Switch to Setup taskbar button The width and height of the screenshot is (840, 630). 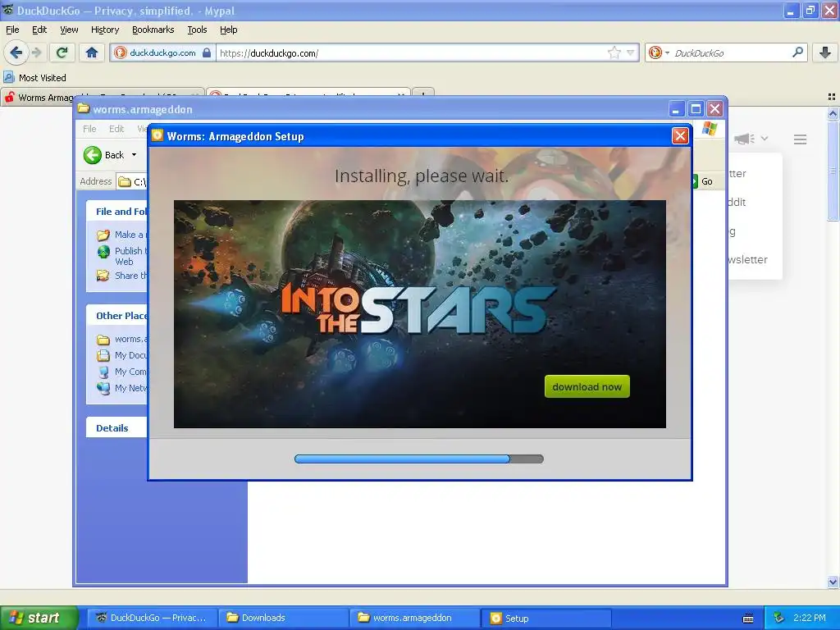pos(546,618)
